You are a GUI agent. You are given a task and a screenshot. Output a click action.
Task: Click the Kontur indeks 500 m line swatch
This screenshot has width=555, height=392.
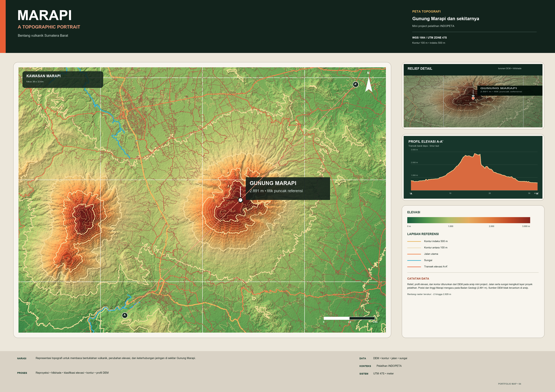click(414, 241)
